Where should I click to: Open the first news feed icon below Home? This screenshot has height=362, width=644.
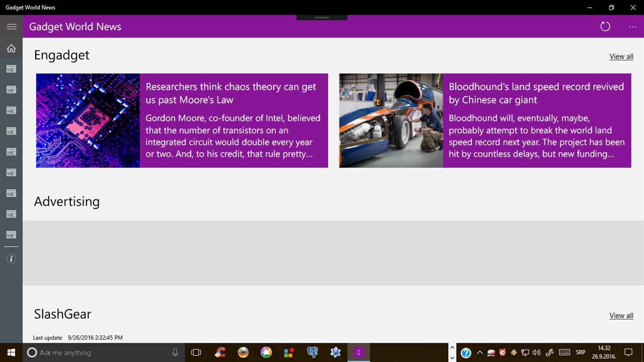tap(11, 69)
